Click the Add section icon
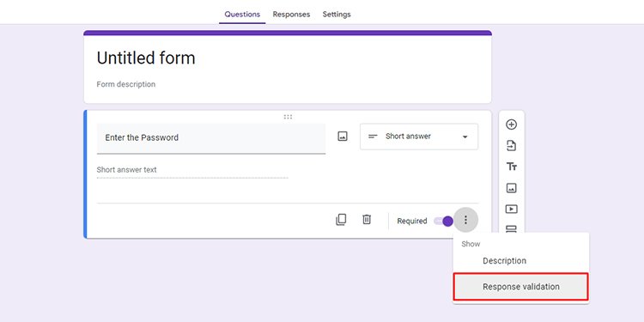The width and height of the screenshot is (644, 322). (511, 228)
